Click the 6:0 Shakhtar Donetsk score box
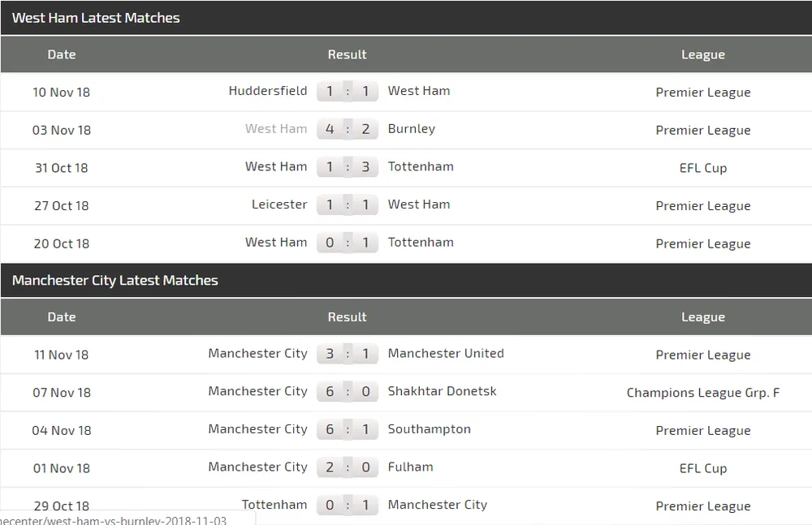 348,392
